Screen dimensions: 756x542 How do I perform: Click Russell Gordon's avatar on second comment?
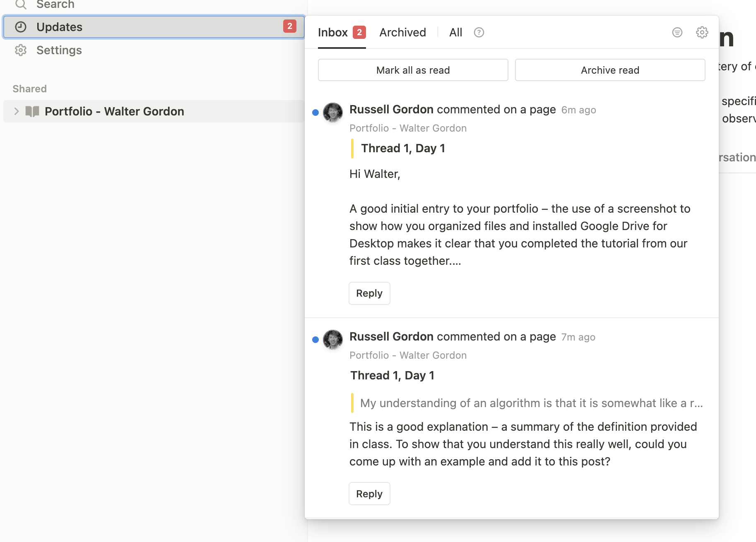[x=332, y=340]
